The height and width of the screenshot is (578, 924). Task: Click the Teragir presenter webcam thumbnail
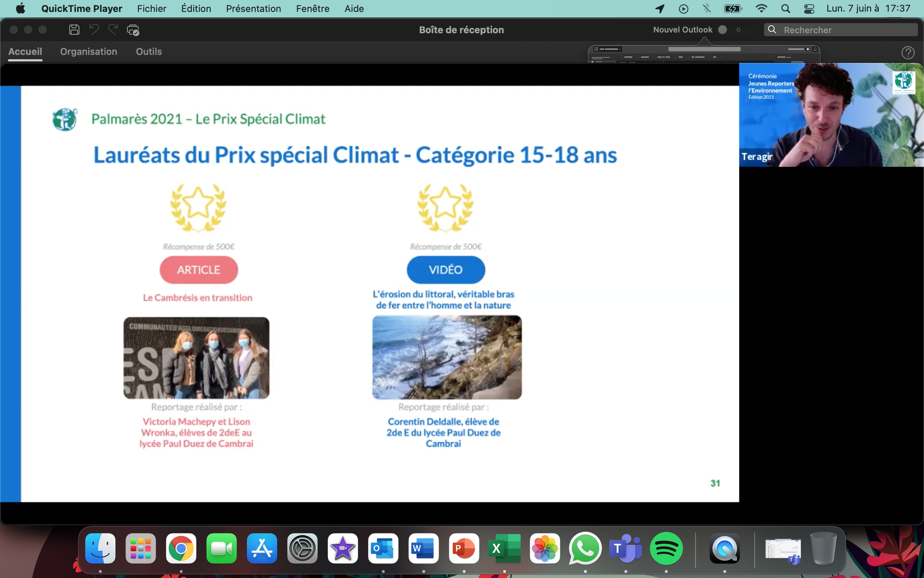[x=831, y=115]
